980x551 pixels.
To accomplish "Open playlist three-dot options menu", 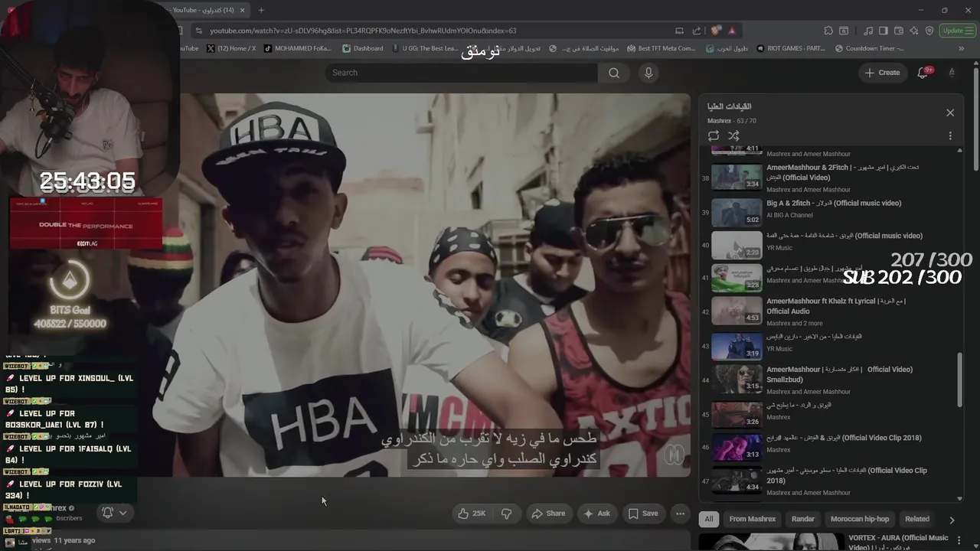I will (950, 135).
